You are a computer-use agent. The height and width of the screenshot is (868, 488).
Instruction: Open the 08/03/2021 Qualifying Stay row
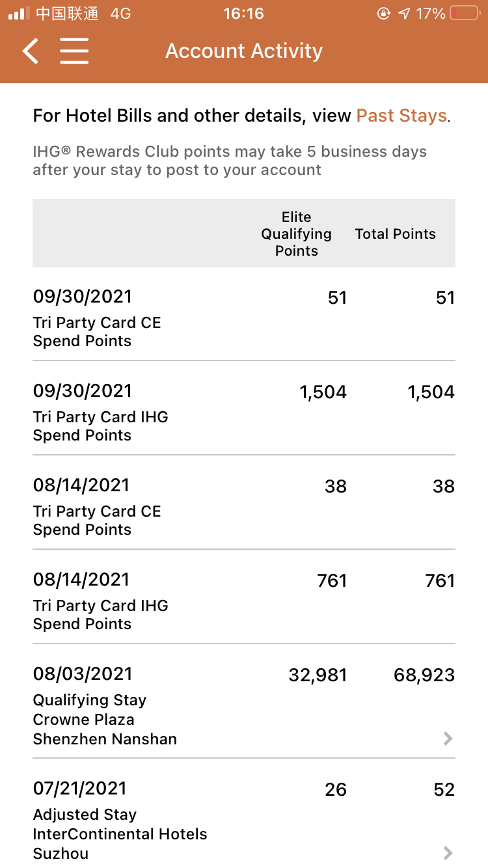click(x=244, y=701)
